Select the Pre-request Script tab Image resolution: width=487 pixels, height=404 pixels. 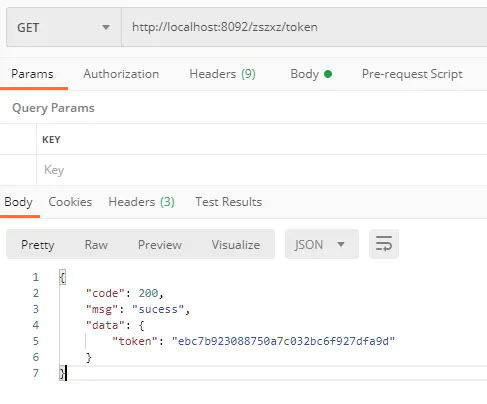coord(412,74)
